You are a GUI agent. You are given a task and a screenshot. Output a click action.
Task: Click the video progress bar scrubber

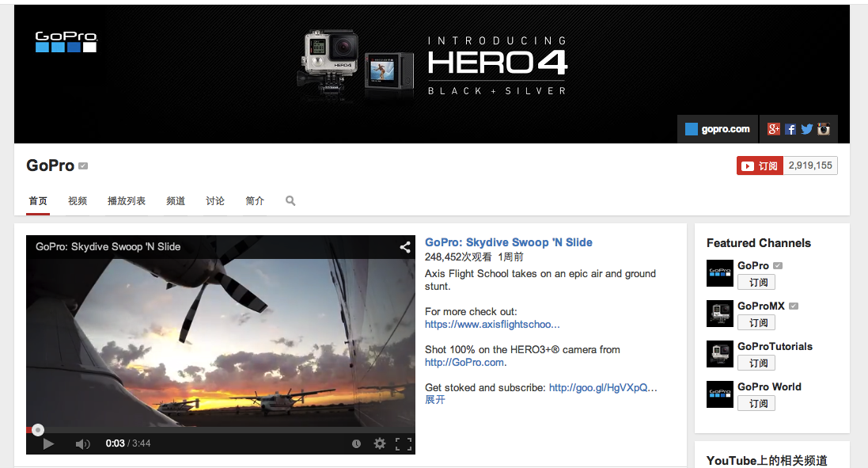38,430
